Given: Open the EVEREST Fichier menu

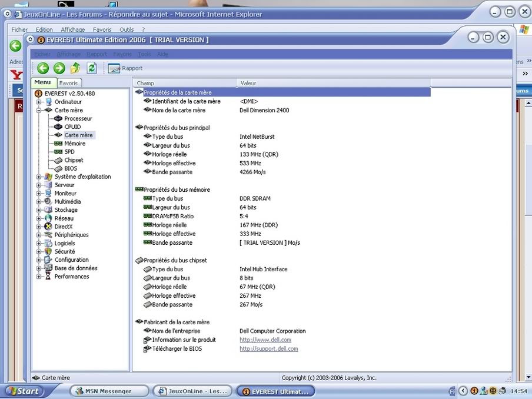Looking at the screenshot, I should coord(42,54).
